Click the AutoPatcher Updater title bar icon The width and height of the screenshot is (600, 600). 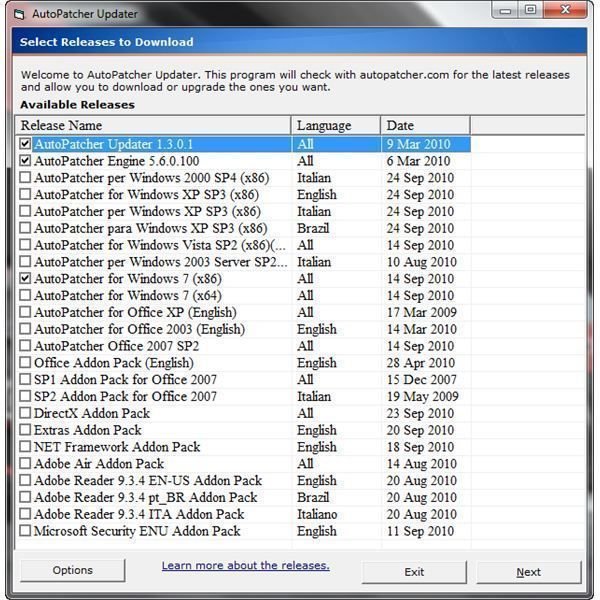[19, 14]
